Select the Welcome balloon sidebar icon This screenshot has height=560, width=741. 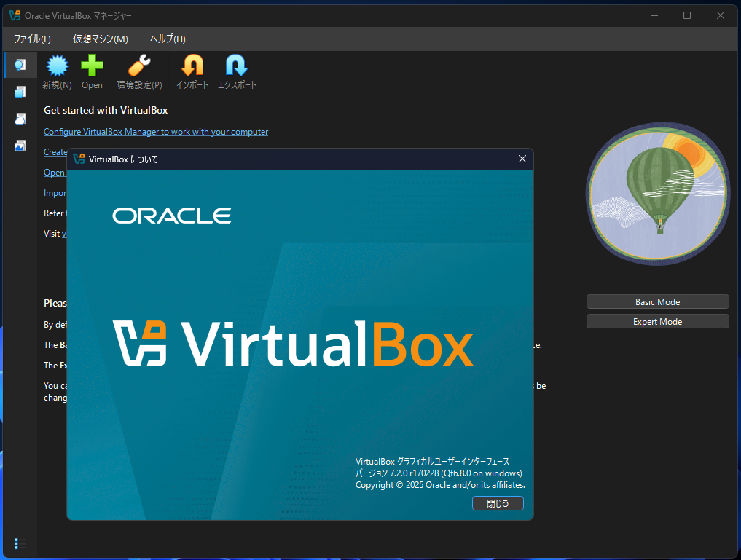pos(20,64)
